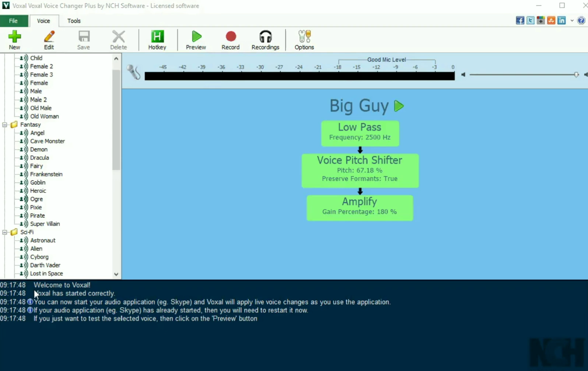Share on Twitter via toolbar icon

[x=530, y=21]
